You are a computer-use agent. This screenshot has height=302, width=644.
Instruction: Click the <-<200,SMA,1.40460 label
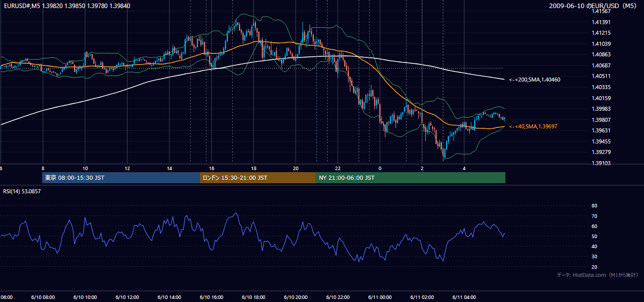534,80
